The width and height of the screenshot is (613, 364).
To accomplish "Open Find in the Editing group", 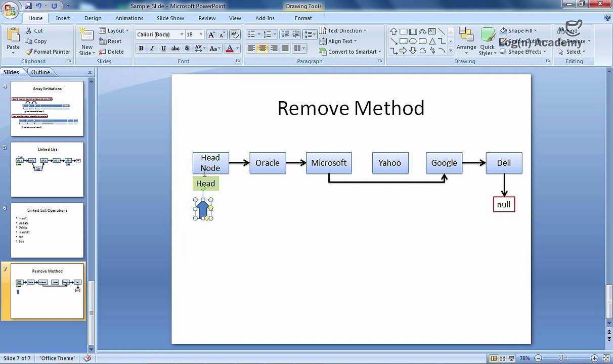I will [568, 30].
